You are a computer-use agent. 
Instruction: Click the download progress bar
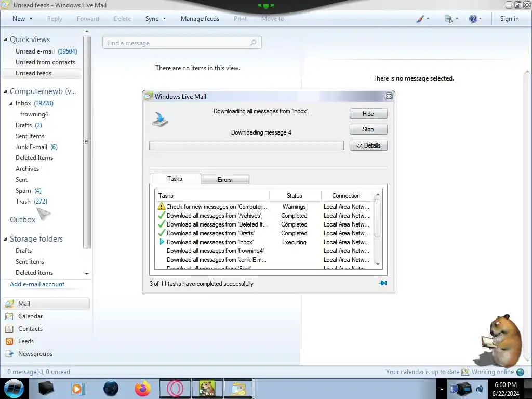(x=246, y=145)
